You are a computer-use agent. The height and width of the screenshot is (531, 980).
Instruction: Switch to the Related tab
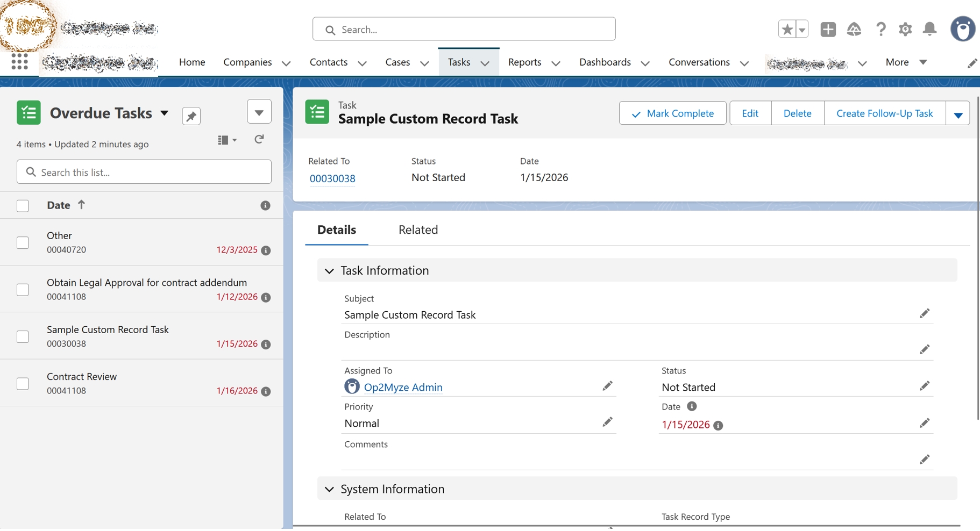pos(418,230)
